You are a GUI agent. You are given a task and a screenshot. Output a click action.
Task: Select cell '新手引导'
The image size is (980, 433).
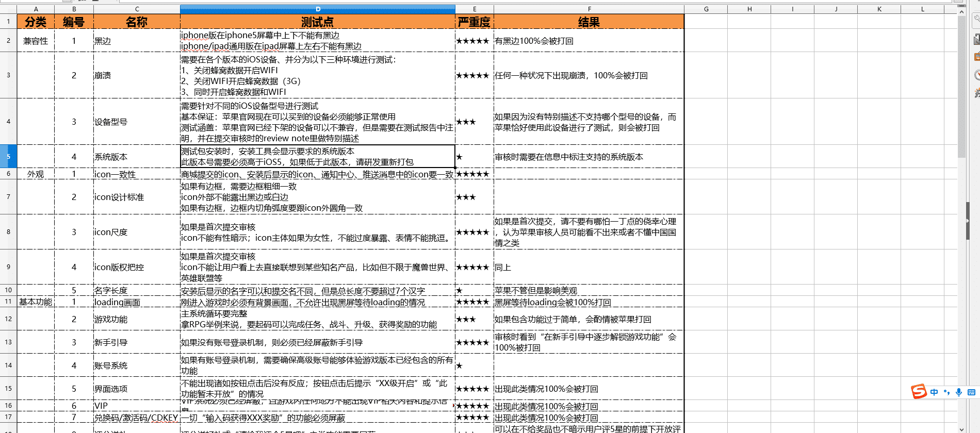point(137,342)
